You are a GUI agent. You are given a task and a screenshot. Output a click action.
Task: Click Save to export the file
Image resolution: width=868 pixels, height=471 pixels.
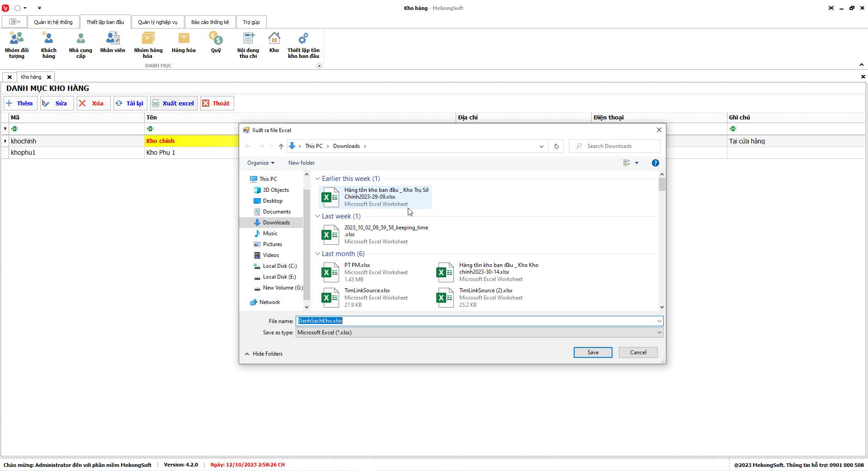click(593, 352)
